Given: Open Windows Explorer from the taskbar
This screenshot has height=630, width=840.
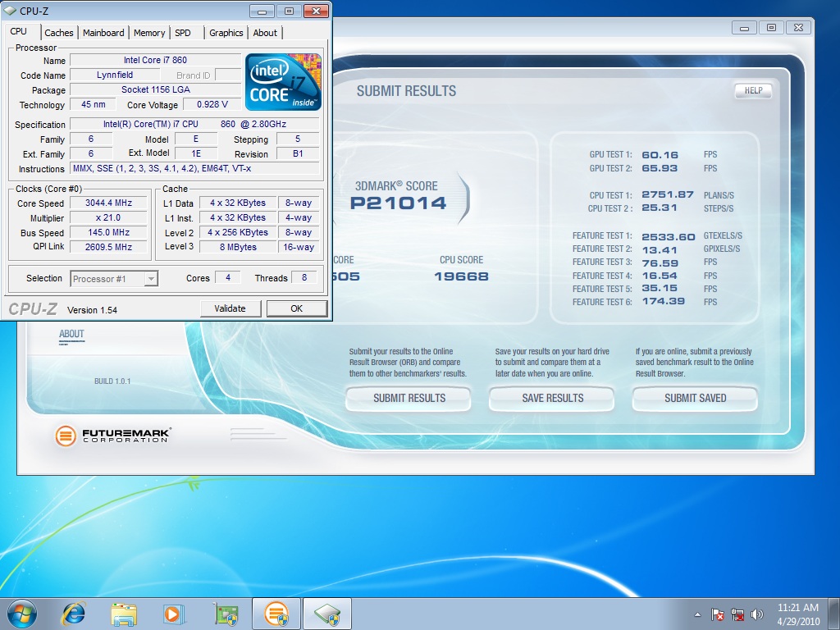Looking at the screenshot, I should 124,613.
